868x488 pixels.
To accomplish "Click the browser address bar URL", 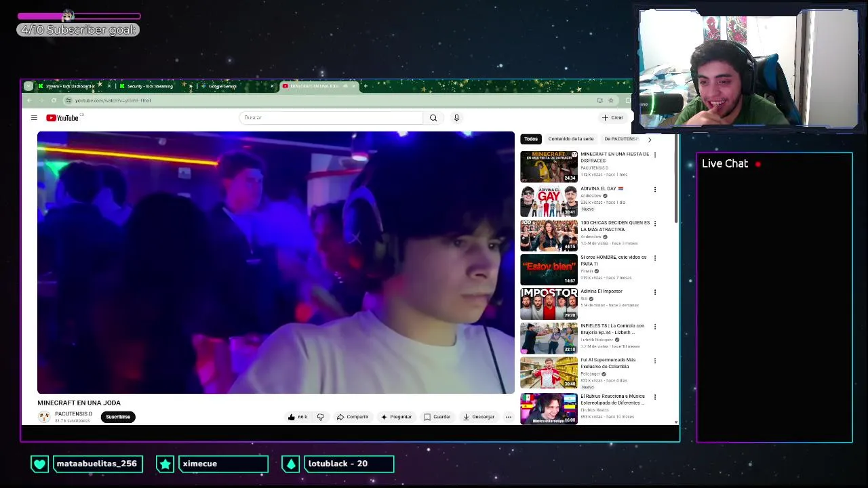I will [x=113, y=100].
